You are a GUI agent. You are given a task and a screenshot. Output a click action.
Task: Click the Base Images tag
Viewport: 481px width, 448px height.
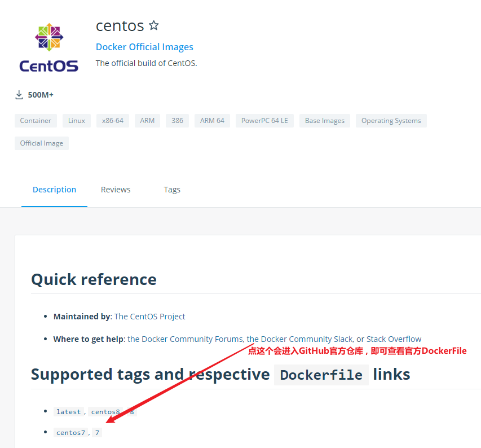(325, 121)
